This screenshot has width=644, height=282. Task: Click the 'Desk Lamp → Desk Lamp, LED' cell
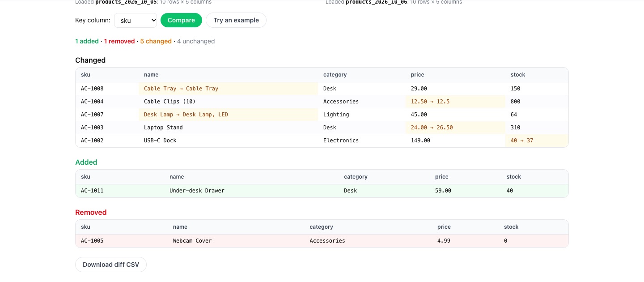[x=228, y=115]
